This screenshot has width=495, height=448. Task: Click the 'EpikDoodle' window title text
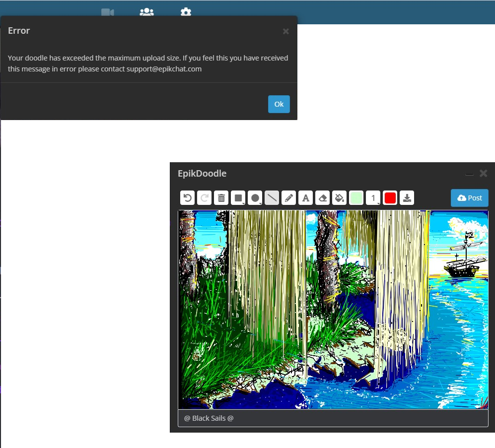(202, 174)
